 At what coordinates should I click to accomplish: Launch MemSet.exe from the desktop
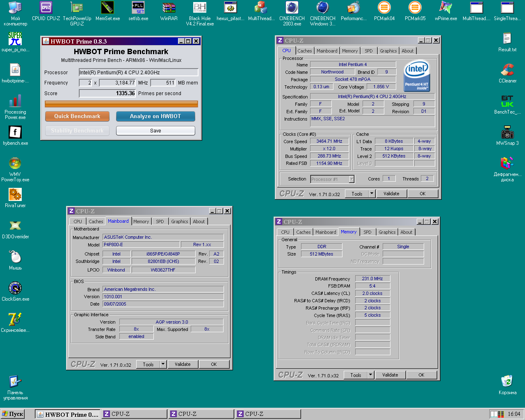point(107,11)
